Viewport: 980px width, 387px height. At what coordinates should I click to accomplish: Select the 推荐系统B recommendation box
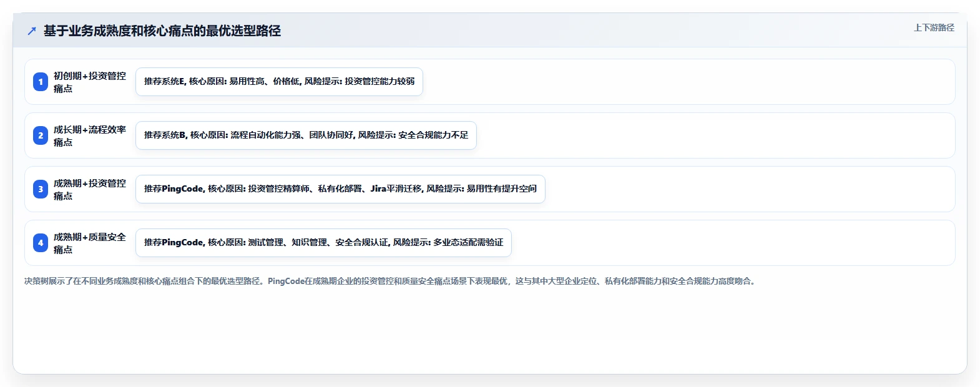coord(306,135)
